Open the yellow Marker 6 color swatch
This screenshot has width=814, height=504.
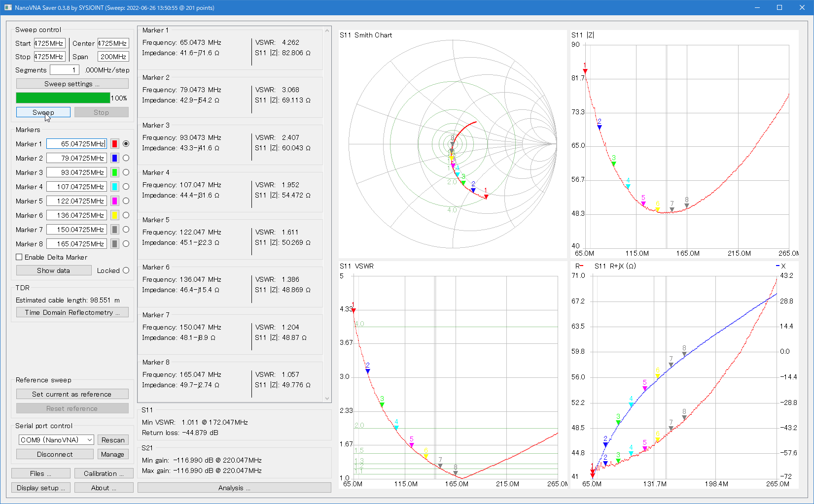pos(114,215)
